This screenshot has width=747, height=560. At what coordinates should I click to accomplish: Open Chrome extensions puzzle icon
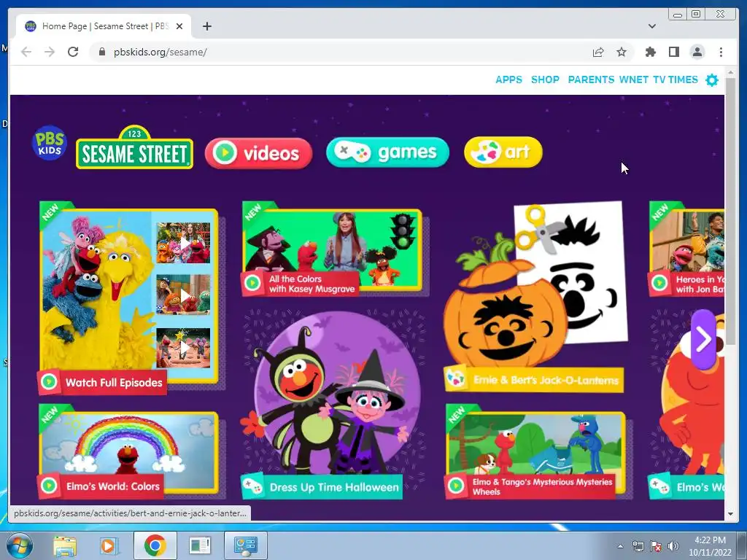coord(650,52)
